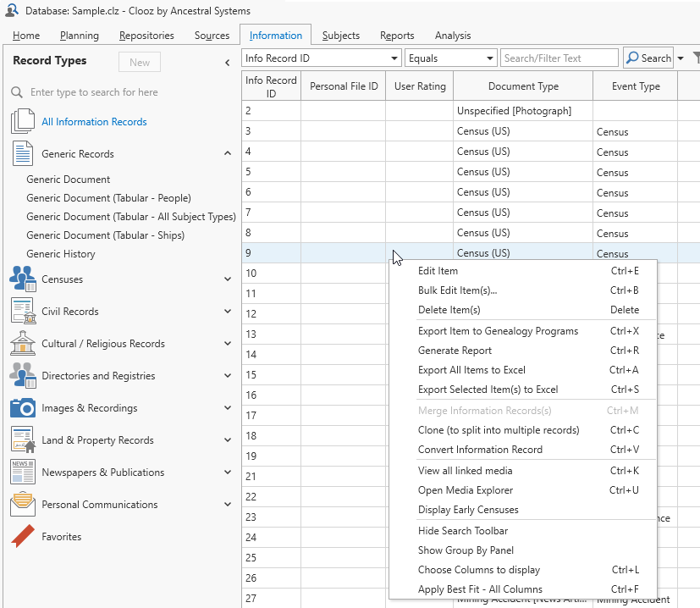Viewport: 700px width, 608px height.
Task: Click the Personal Communications envelope icon
Action: (23, 504)
